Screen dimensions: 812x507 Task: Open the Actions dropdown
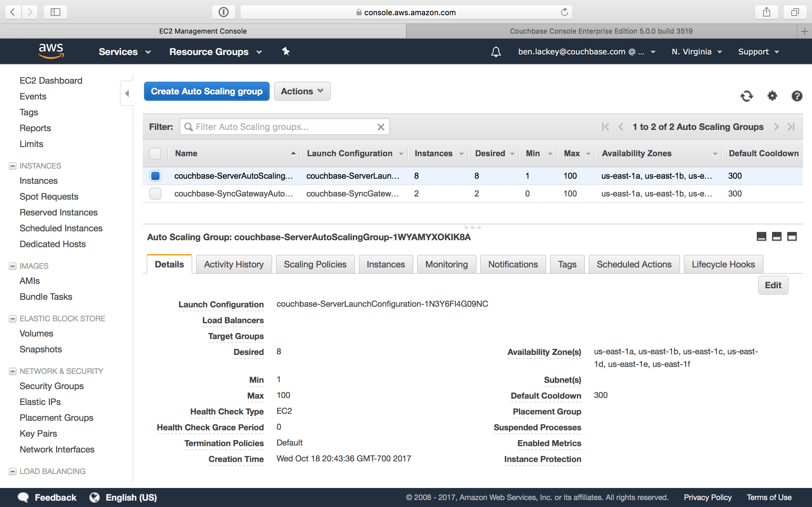pyautogui.click(x=302, y=91)
